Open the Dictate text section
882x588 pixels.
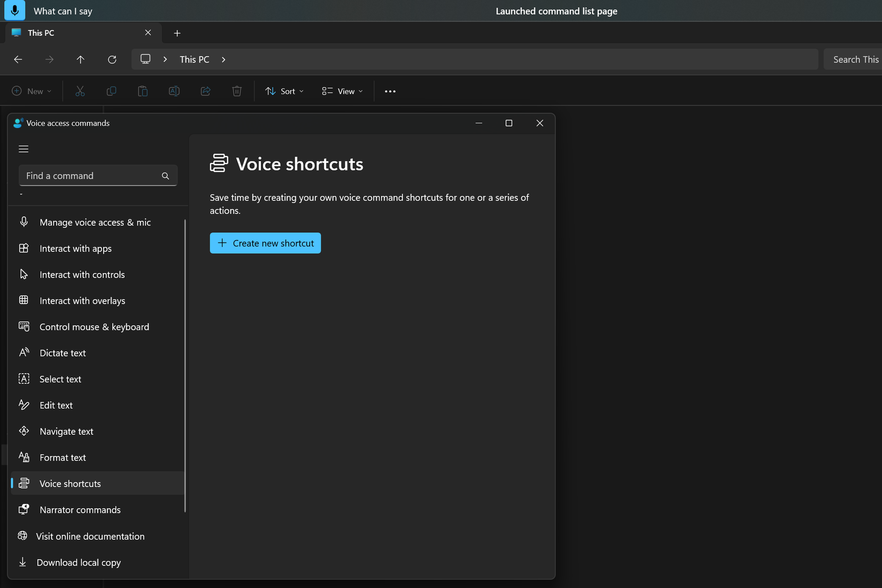(63, 353)
